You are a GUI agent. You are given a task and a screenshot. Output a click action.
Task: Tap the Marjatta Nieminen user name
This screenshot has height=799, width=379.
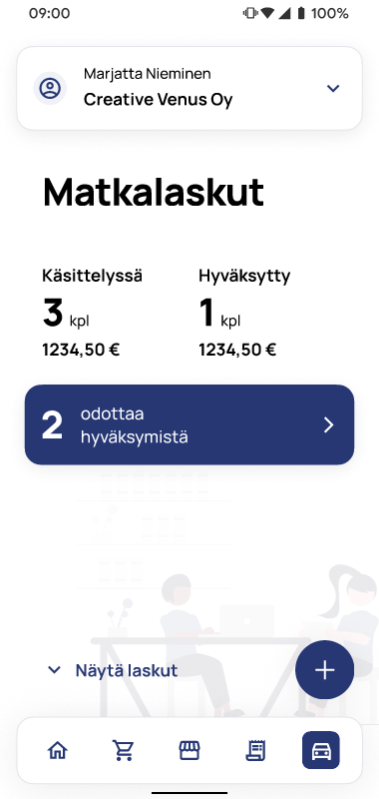147,74
